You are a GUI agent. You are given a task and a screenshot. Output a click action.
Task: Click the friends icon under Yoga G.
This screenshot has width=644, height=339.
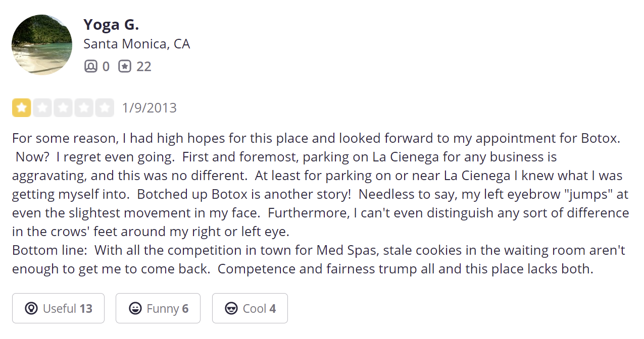(x=90, y=67)
